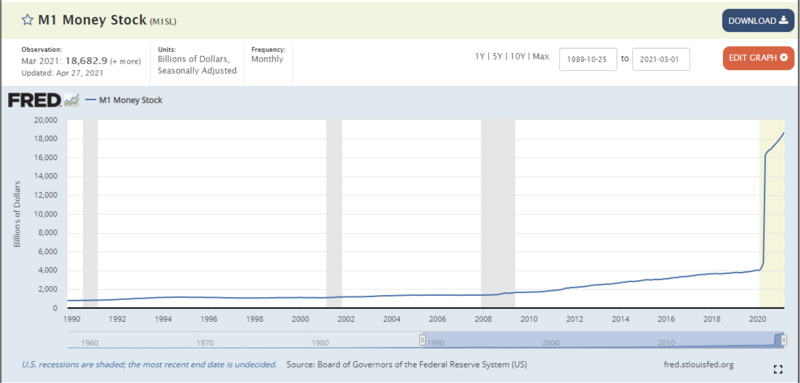Select the 10Y date range

tap(516, 57)
